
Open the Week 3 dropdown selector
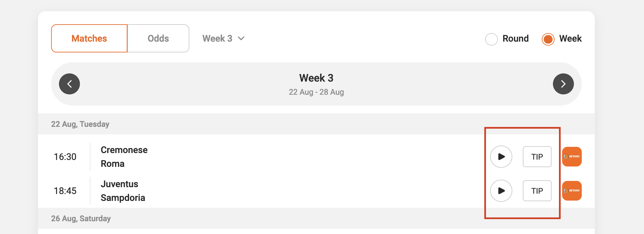pos(223,38)
